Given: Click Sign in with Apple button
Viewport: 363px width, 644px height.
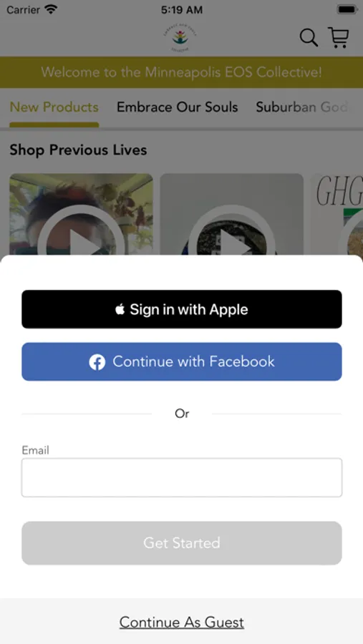Looking at the screenshot, I should pos(182,309).
